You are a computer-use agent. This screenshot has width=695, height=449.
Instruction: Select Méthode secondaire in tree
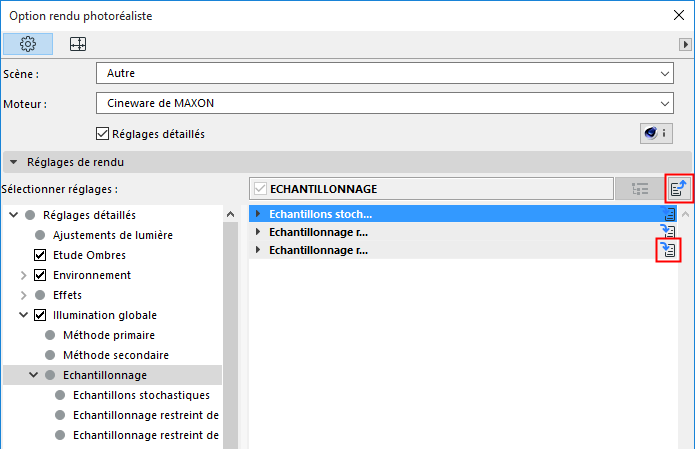tap(116, 355)
